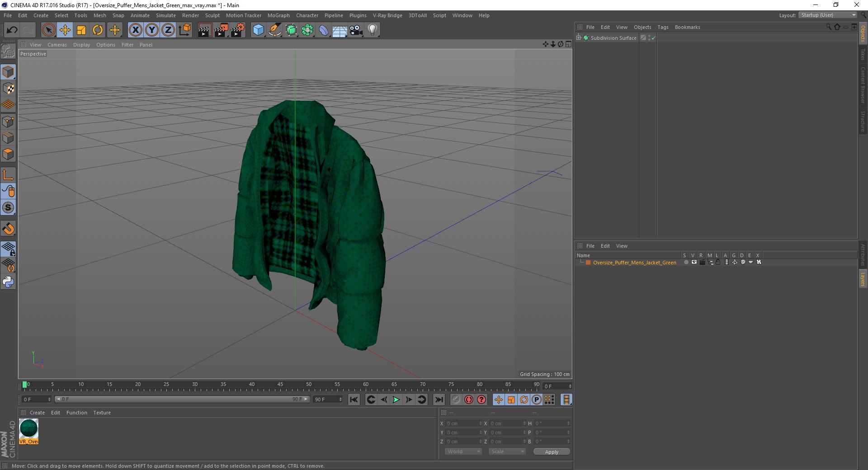Go to end of animation
Image resolution: width=868 pixels, height=470 pixels.
(x=439, y=399)
